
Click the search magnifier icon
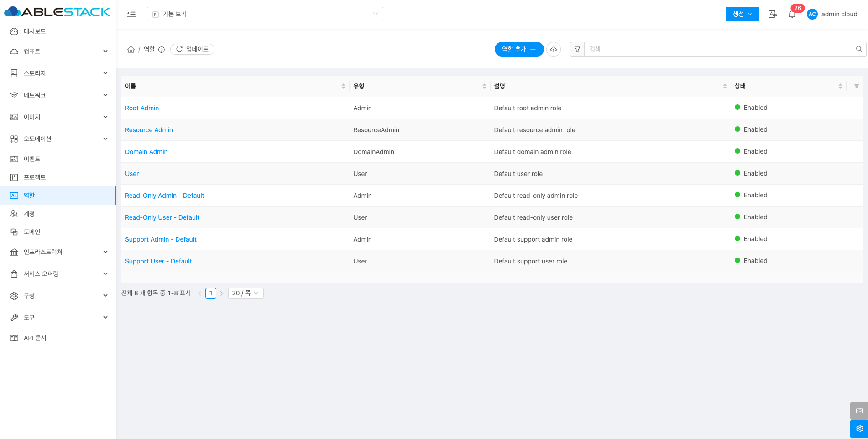(859, 49)
